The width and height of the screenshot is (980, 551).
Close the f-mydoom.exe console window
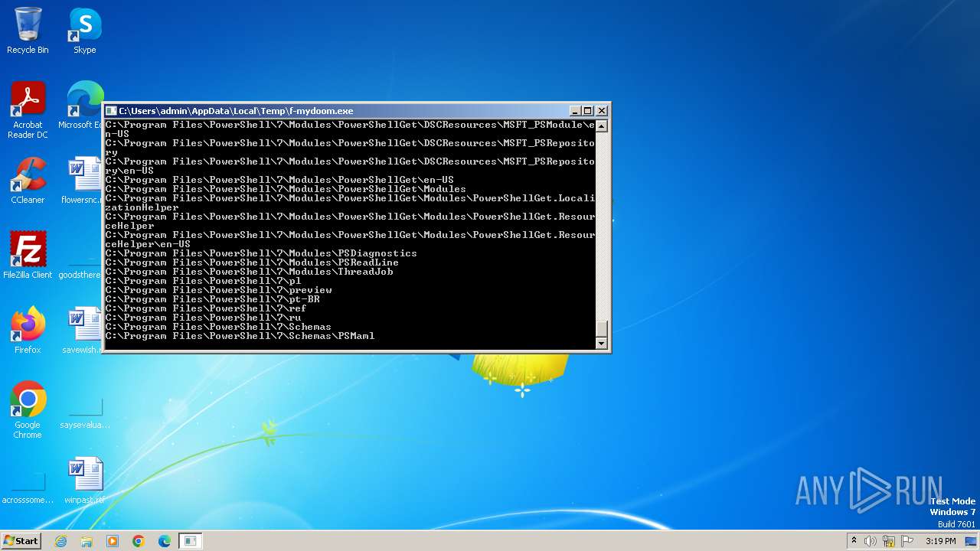601,111
